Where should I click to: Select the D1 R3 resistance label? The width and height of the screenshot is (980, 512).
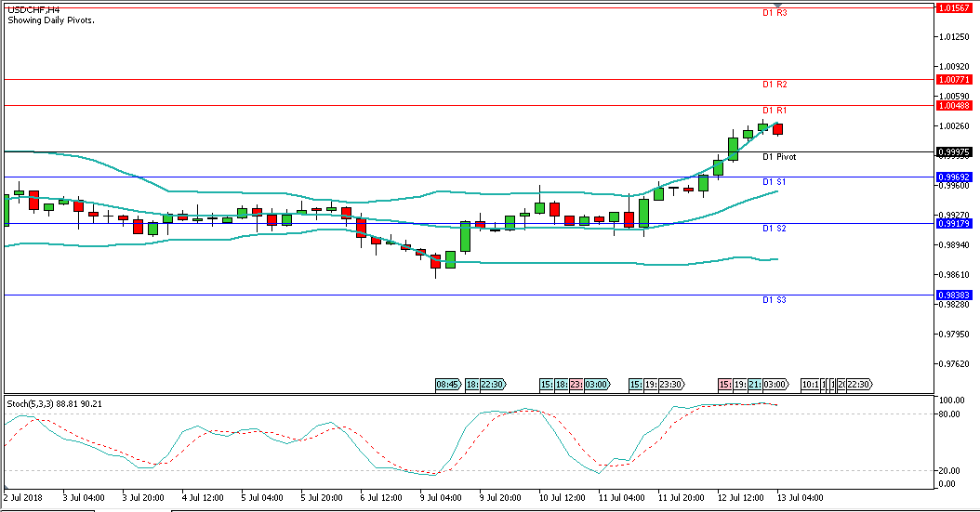[775, 13]
